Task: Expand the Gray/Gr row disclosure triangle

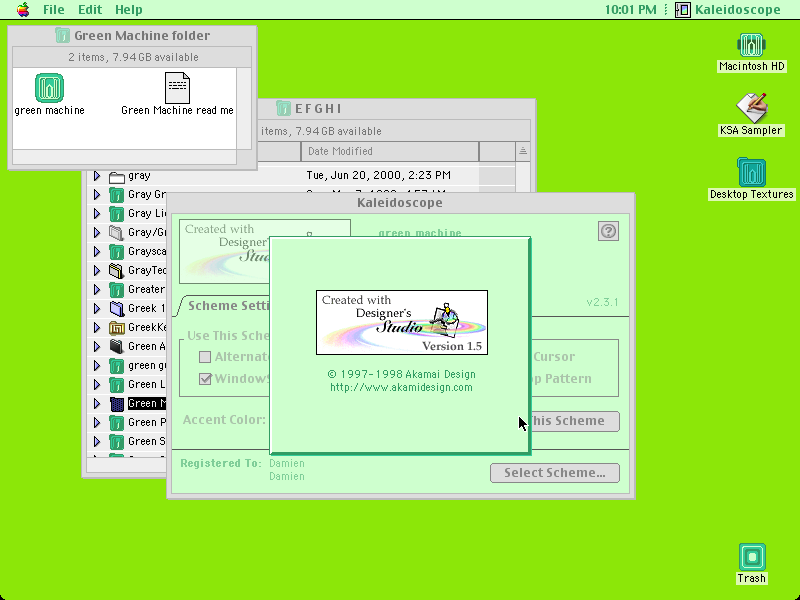Action: point(96,233)
